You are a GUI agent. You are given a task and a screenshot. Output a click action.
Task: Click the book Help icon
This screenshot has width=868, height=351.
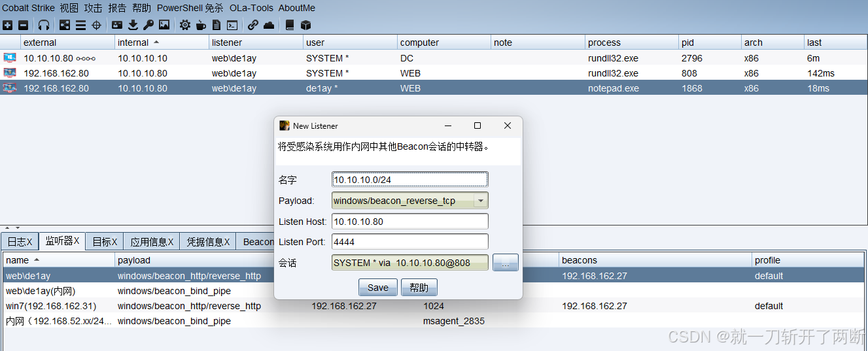click(x=290, y=25)
